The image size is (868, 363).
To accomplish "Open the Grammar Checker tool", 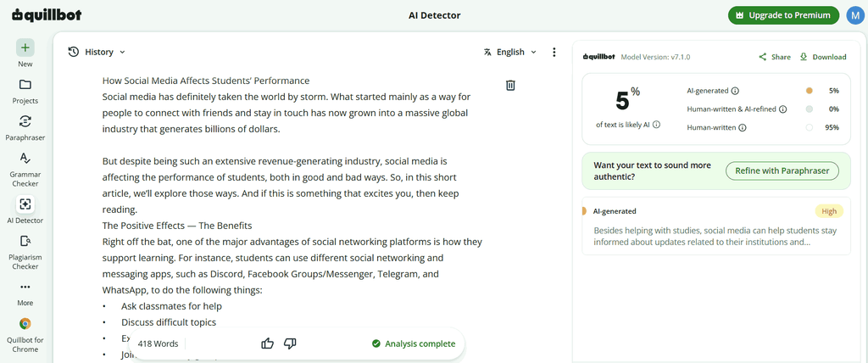I will 25,169.
